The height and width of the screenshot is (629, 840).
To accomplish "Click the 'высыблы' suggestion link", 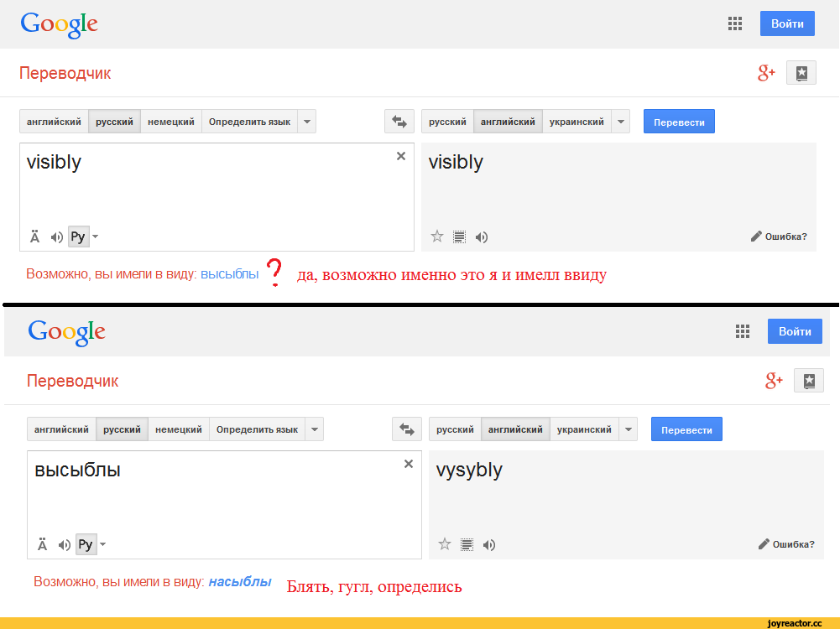I will [x=229, y=273].
